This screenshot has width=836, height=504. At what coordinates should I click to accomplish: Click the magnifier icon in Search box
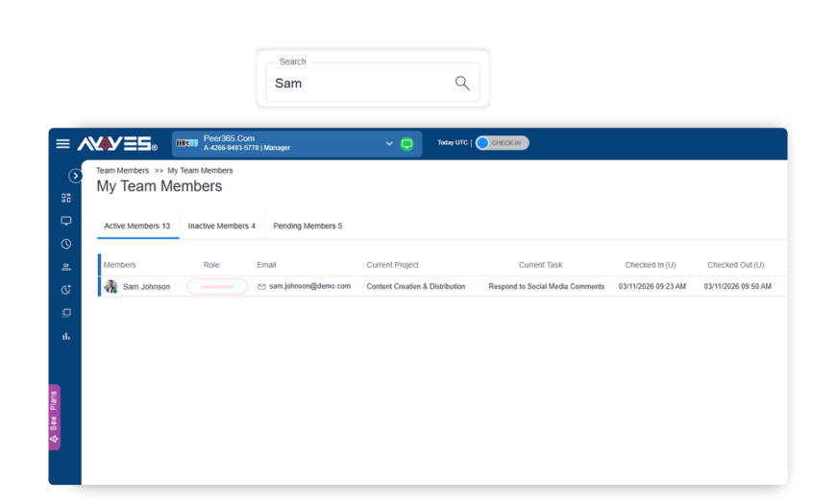(462, 84)
